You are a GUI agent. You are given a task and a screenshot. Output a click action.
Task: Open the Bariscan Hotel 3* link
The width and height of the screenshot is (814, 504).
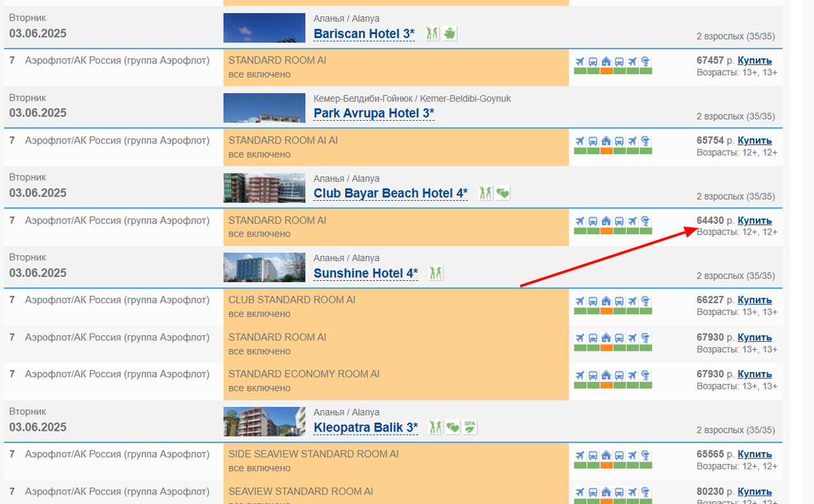tap(364, 33)
